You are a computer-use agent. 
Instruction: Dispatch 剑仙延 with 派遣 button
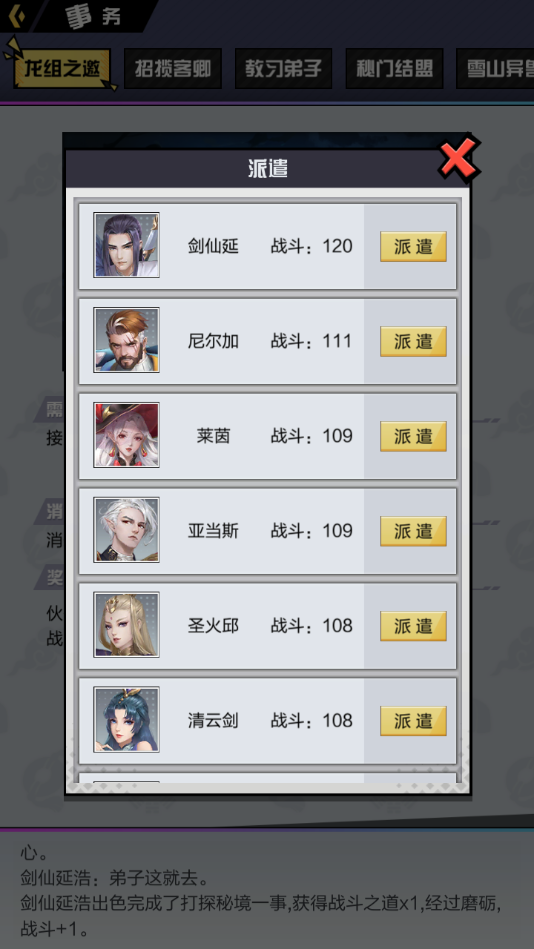(414, 246)
